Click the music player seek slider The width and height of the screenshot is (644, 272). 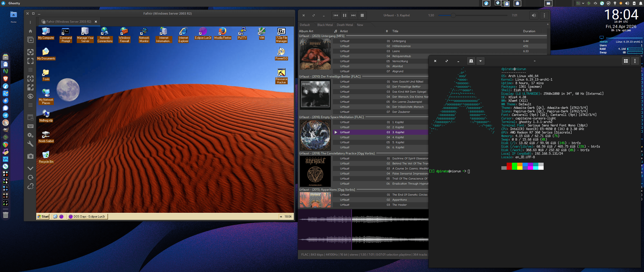pyautogui.click(x=472, y=15)
